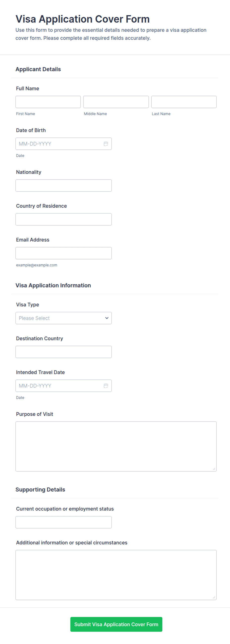Click the Additional information textarea resize handle
230x644 pixels.
(x=214, y=597)
